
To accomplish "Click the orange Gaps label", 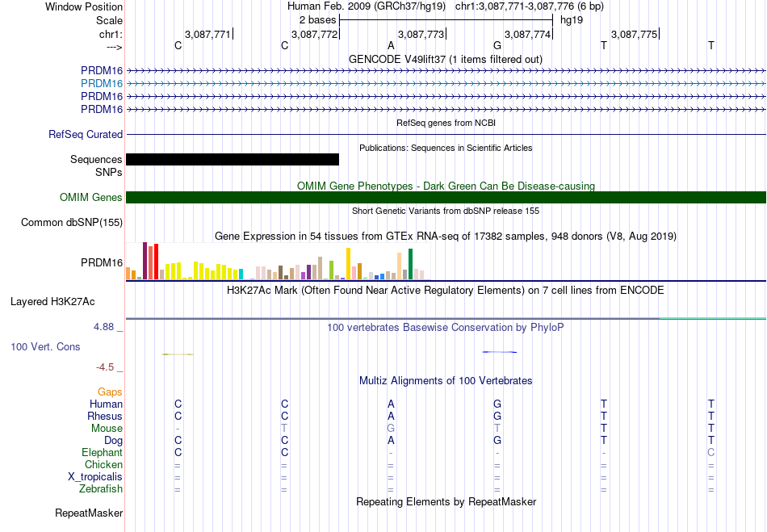I will 110,392.
